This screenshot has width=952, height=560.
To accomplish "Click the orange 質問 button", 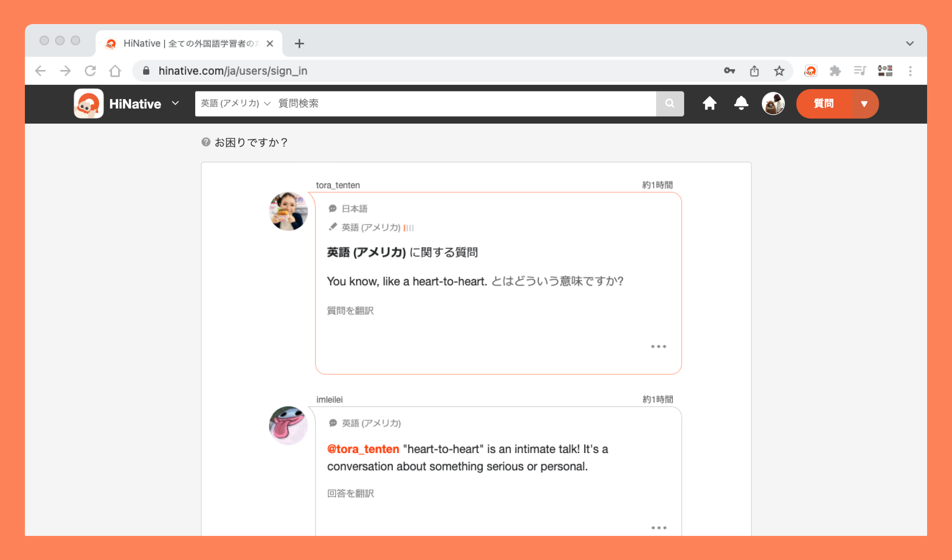I will pyautogui.click(x=824, y=104).
